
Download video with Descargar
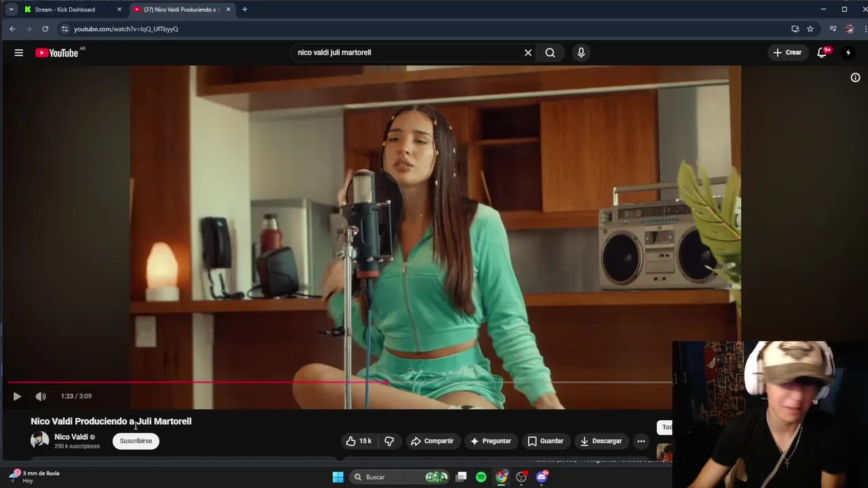(x=601, y=441)
